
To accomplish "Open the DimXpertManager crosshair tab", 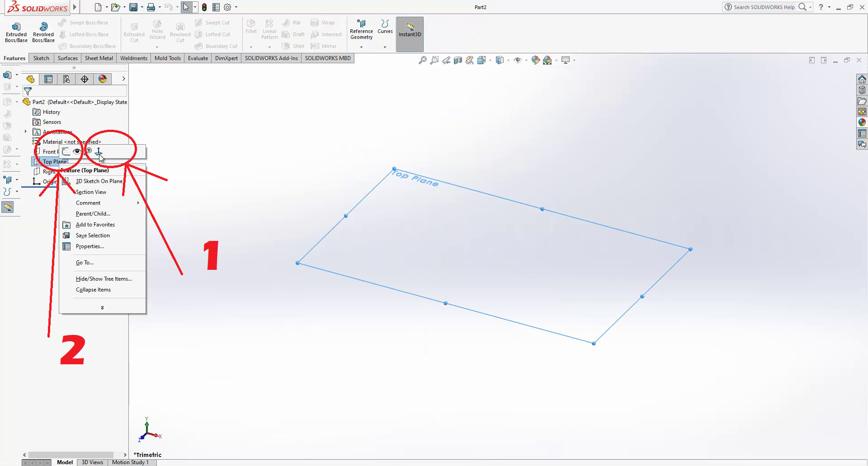I will coord(85,79).
